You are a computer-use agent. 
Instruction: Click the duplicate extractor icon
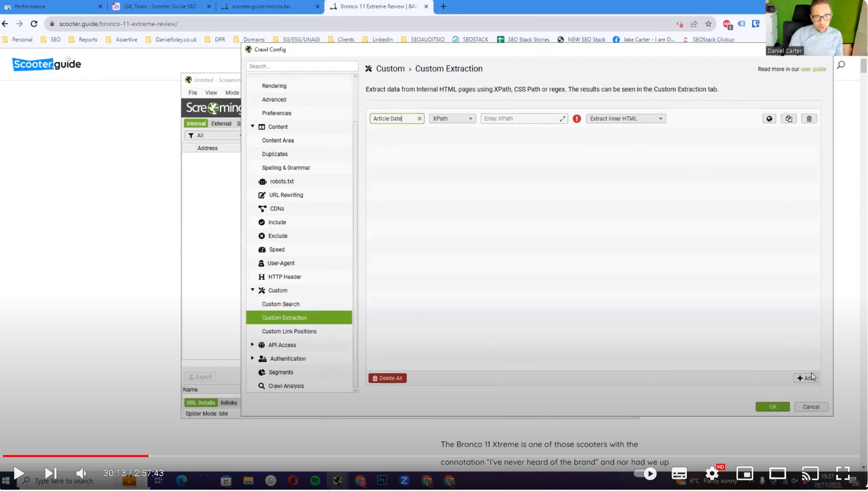pos(788,119)
